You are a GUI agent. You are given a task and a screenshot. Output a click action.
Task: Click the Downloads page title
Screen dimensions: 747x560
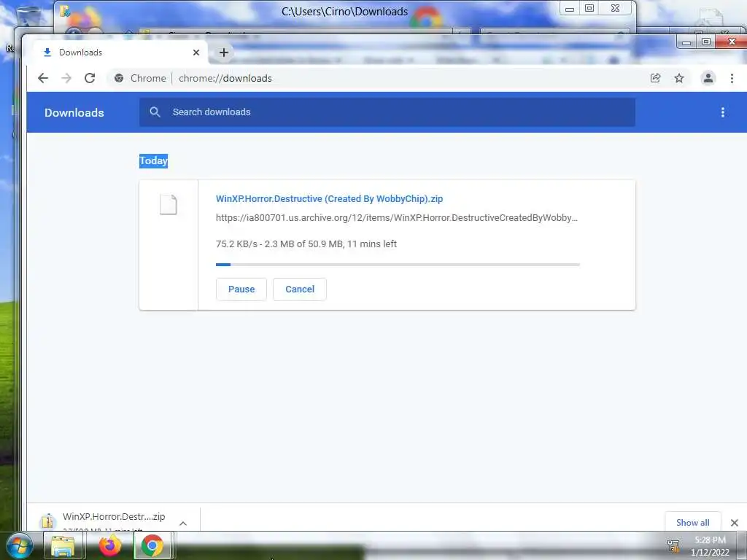coord(74,113)
